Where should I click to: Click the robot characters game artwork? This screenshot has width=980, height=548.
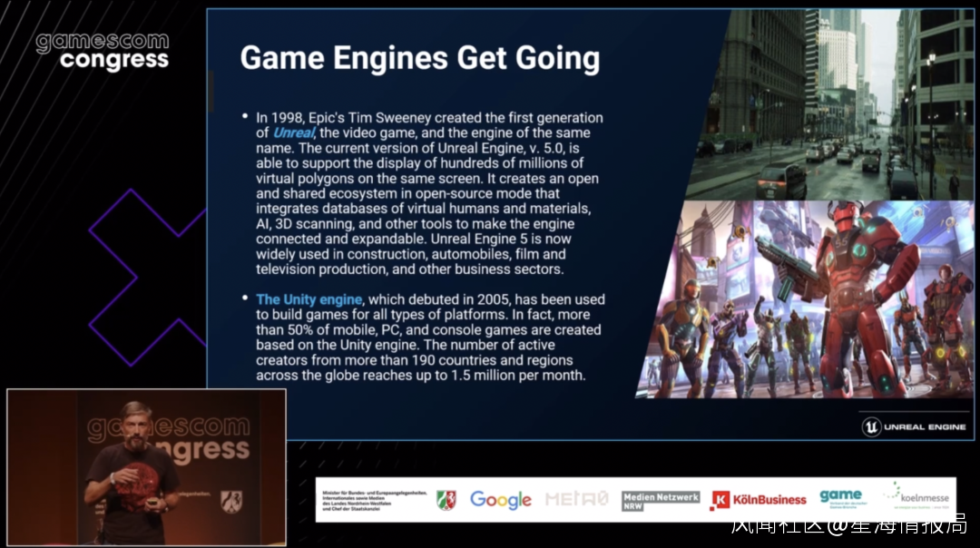tap(805, 299)
